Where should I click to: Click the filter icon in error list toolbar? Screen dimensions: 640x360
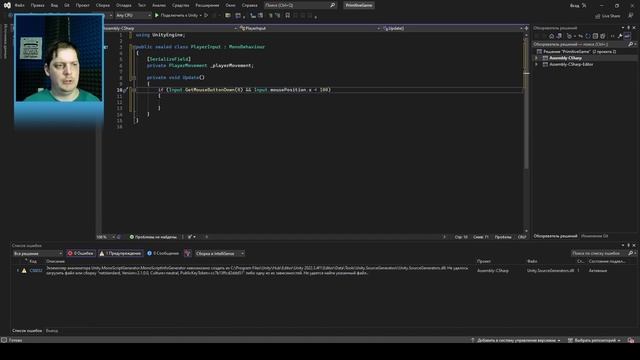pyautogui.click(x=187, y=253)
